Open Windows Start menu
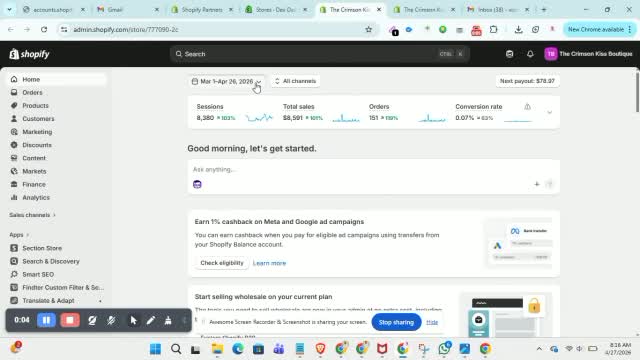 [156, 349]
